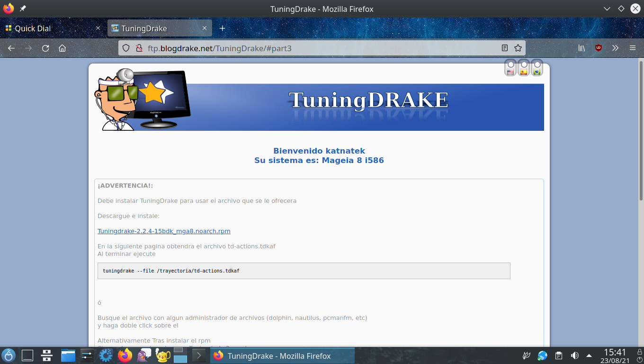Pin window on all desktops
The height and width of the screenshot is (364, 644).
pyautogui.click(x=23, y=9)
